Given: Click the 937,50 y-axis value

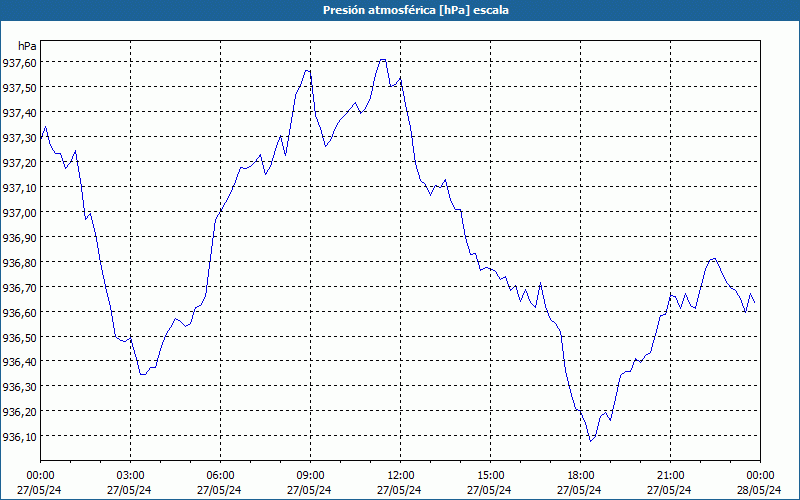Looking at the screenshot, I should coord(19,87).
